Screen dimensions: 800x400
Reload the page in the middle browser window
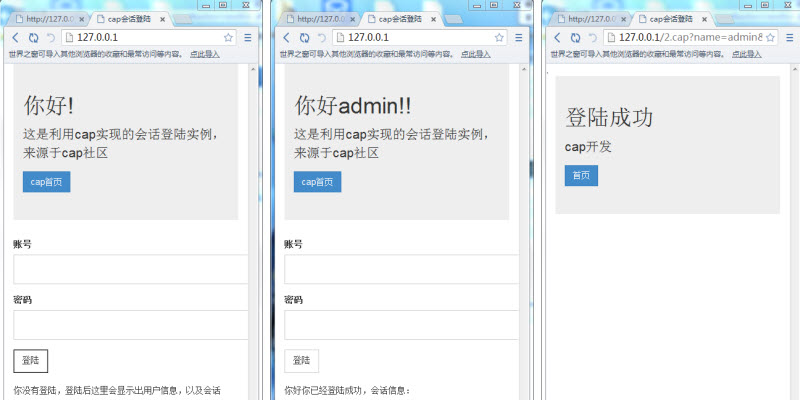[x=304, y=37]
